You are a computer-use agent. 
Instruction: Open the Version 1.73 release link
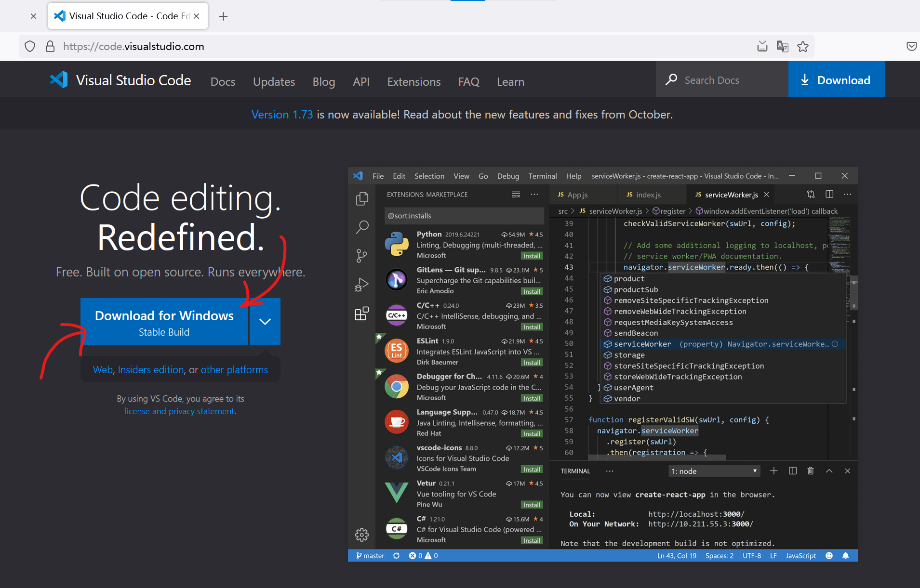pyautogui.click(x=282, y=115)
